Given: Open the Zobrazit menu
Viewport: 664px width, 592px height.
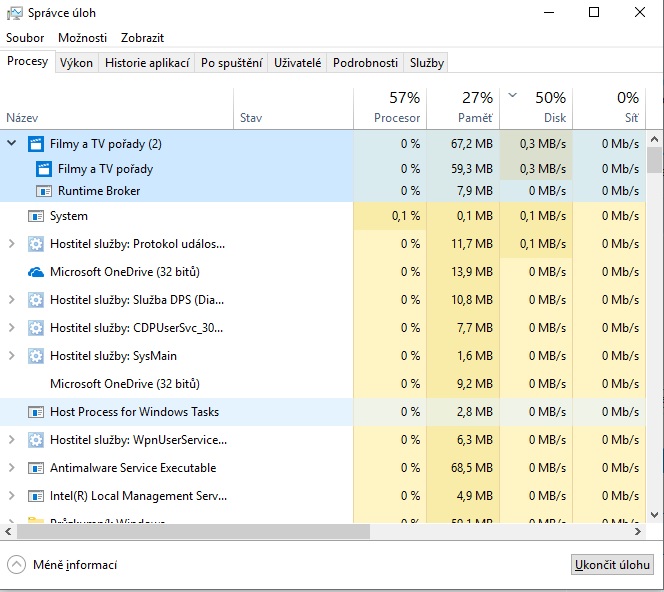Looking at the screenshot, I should tap(142, 38).
